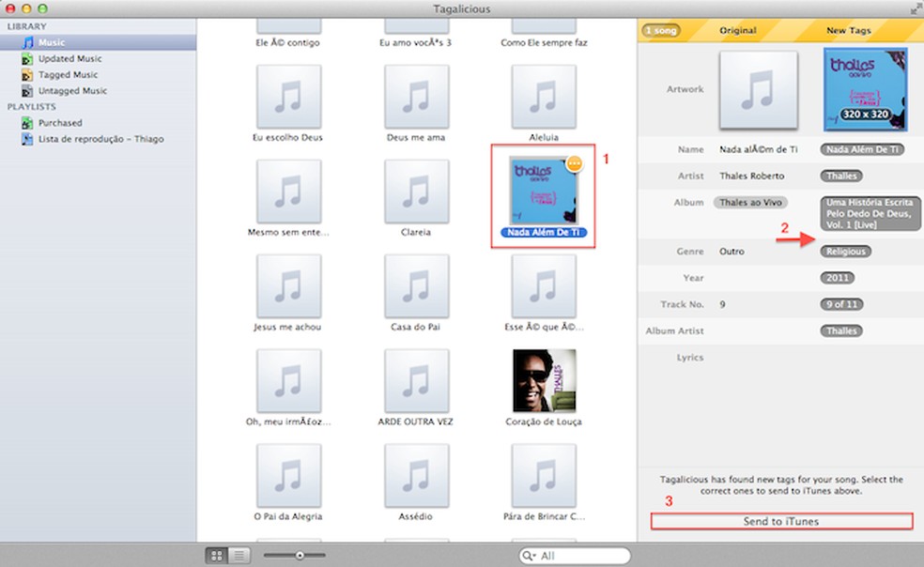This screenshot has height=567, width=924.
Task: Click the Original column header
Action: (x=738, y=30)
